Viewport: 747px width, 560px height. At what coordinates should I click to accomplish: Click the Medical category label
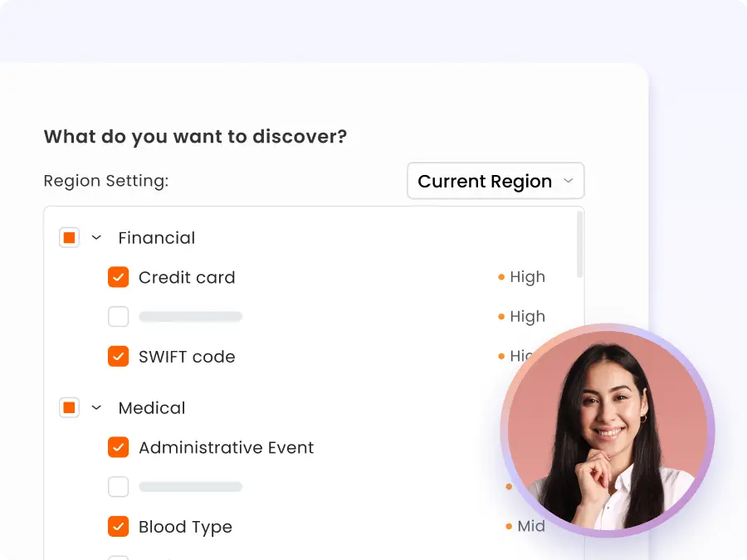152,408
